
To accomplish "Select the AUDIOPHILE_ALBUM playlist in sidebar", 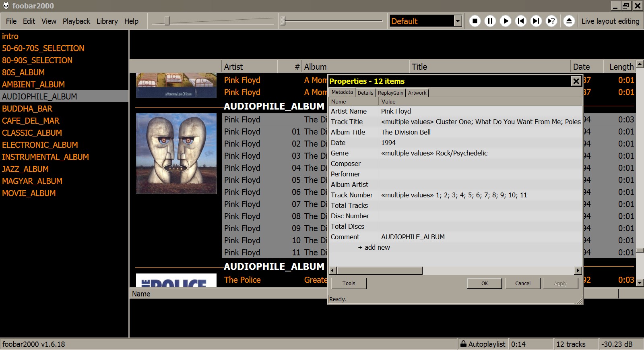I will pos(64,97).
